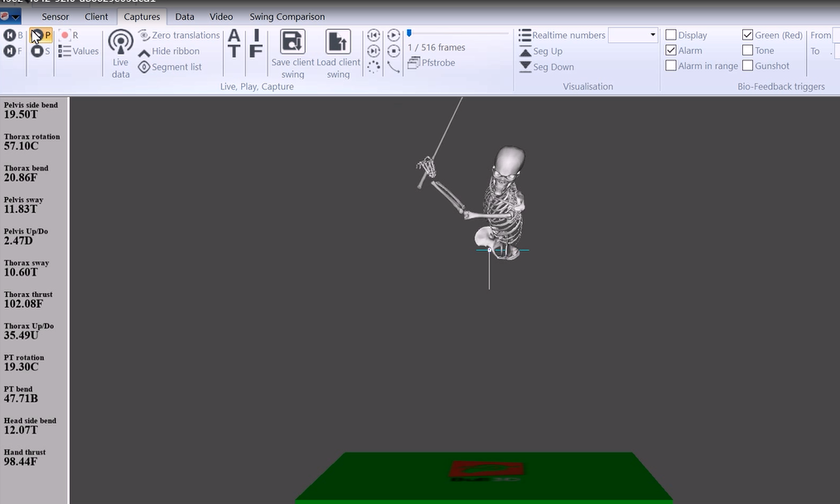Click the frame position slider handle
Screen dimensions: 840x504
409,33
